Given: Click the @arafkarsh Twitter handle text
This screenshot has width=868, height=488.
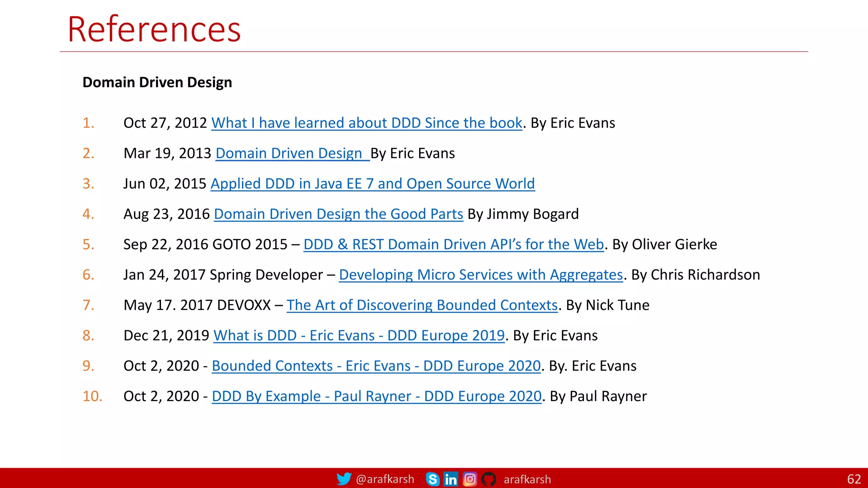Looking at the screenshot, I should [x=385, y=479].
